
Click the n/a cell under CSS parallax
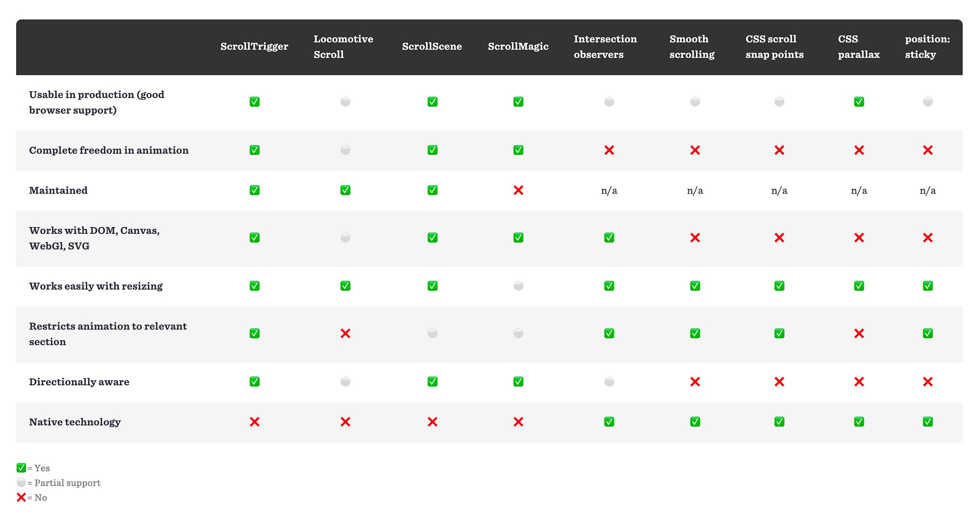click(859, 191)
